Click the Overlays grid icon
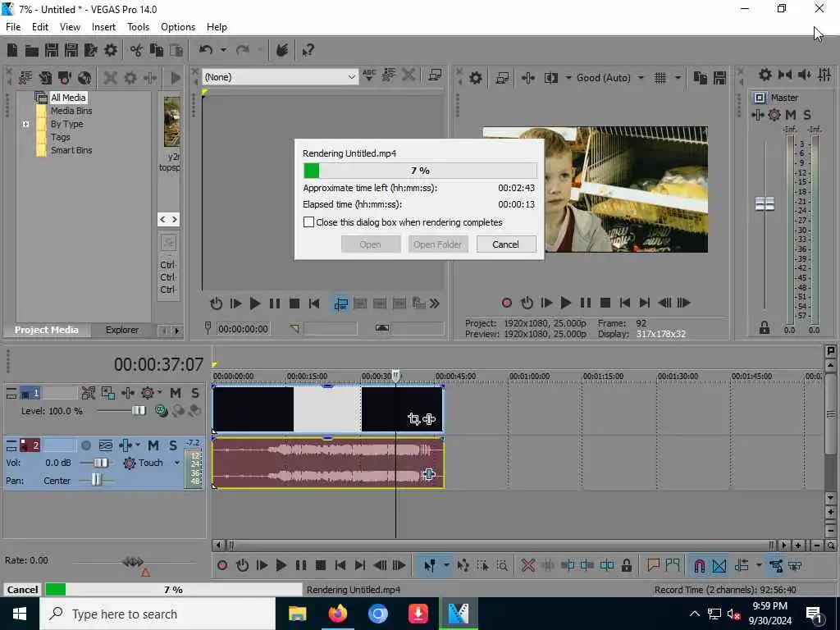This screenshot has height=630, width=840. 660,78
